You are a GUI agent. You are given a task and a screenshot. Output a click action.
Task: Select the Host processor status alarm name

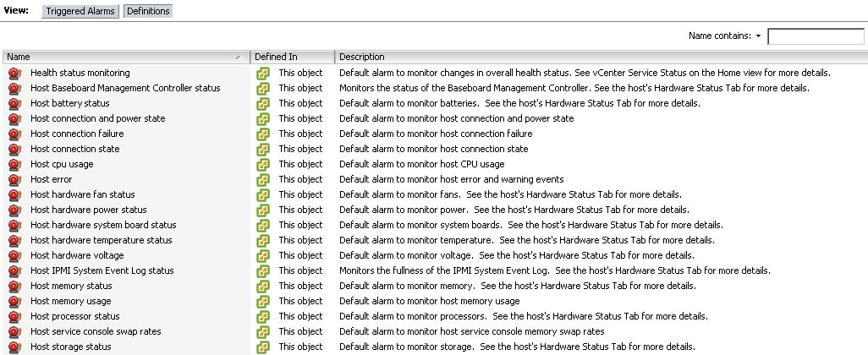coord(74,316)
